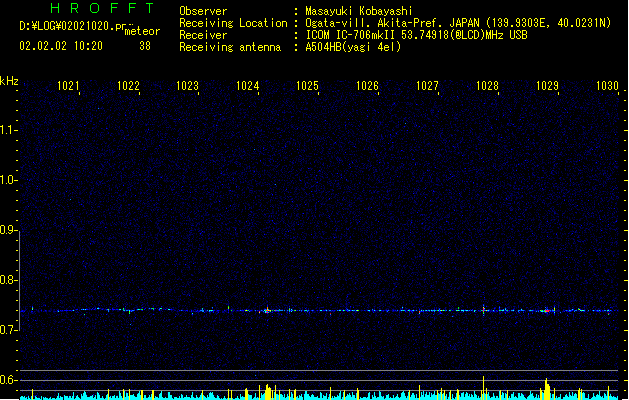Viewport: 629px width, 400px height.
Task: Click time marker 1022
Action: pos(128,86)
